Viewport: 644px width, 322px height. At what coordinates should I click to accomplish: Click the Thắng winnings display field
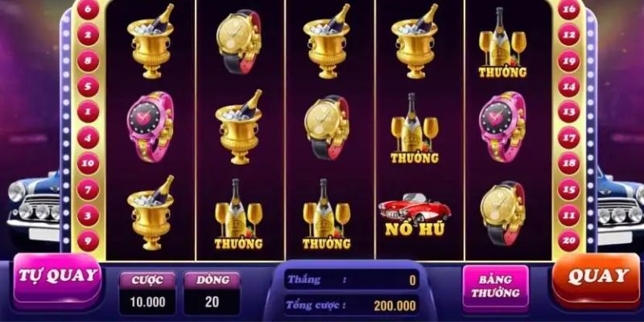(x=352, y=279)
